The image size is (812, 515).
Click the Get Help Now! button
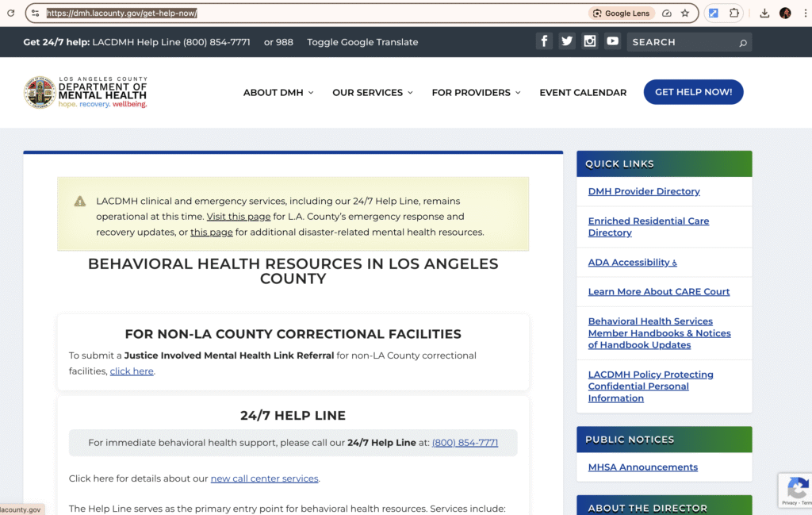tap(693, 92)
